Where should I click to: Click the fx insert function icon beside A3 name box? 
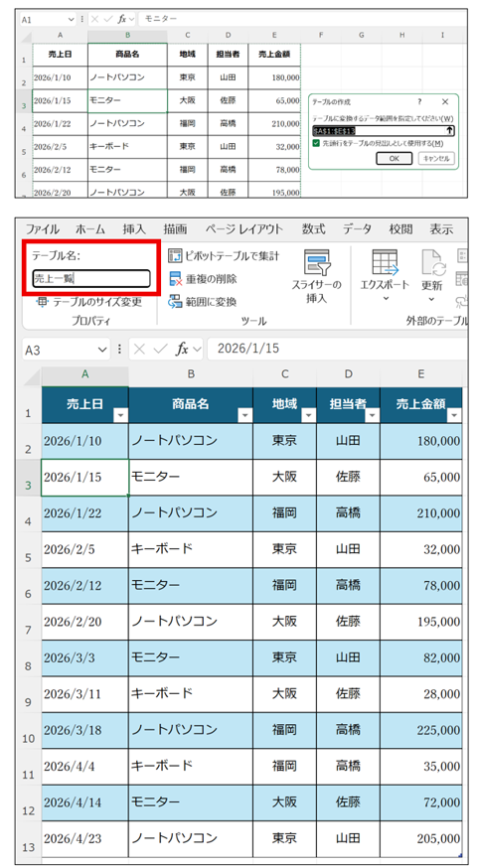tap(181, 350)
